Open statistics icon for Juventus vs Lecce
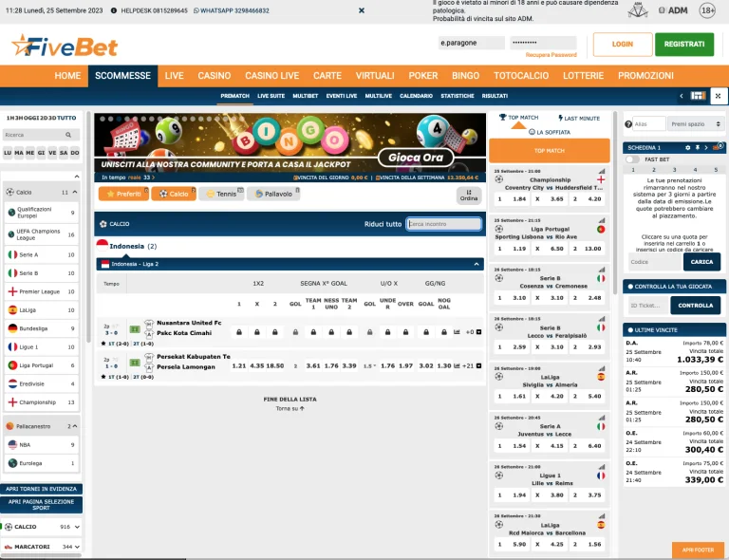729x560 pixels. pos(602,418)
